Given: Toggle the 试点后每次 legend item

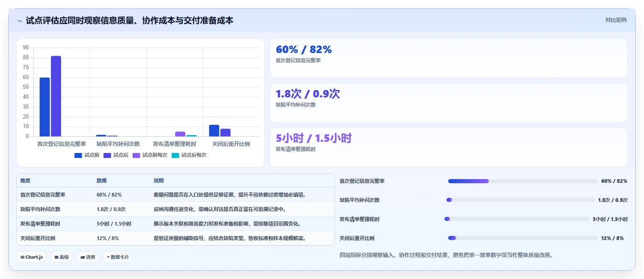Looking at the screenshot, I should pos(189,155).
